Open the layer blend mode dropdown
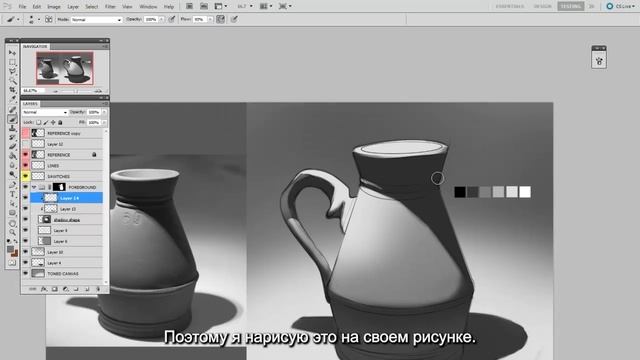 (x=45, y=112)
